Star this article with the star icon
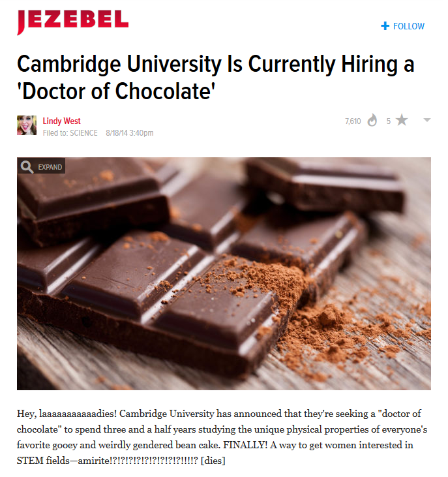 pos(402,121)
